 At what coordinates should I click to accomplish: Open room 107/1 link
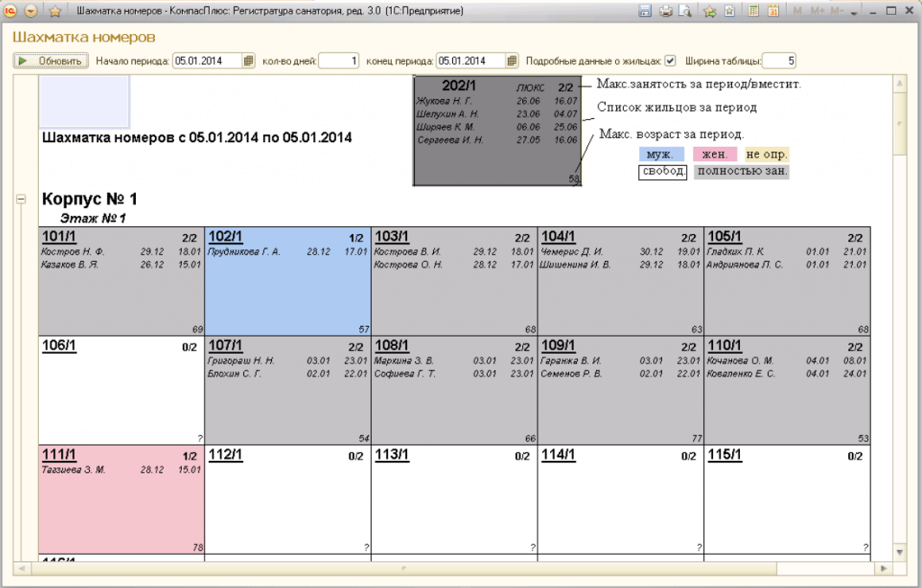[x=225, y=345]
